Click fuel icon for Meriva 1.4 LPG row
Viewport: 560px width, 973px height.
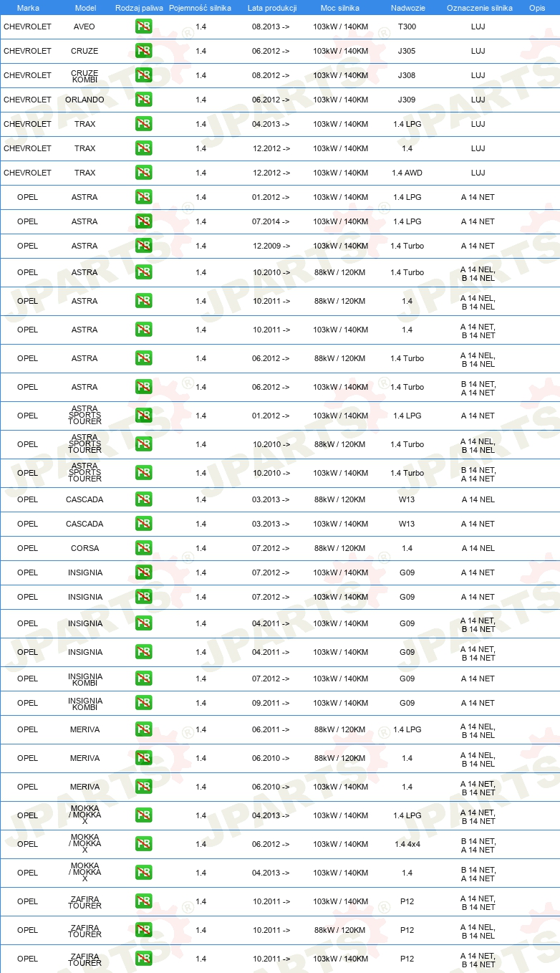click(143, 729)
